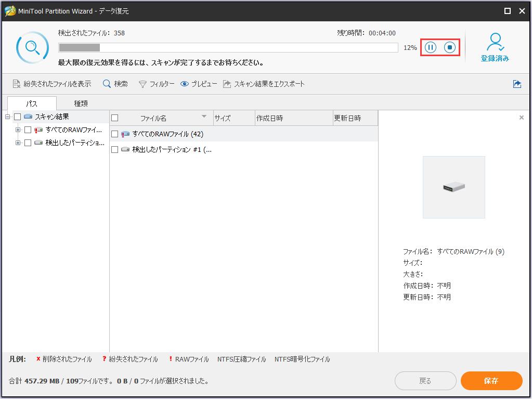
Task: Click the scan progress bar
Action: point(228,47)
